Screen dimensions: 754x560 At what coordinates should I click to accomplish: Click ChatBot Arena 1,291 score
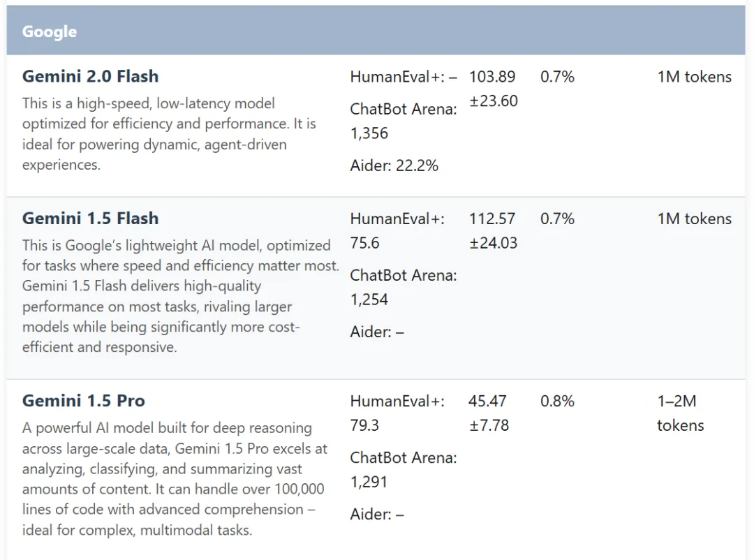(404, 469)
